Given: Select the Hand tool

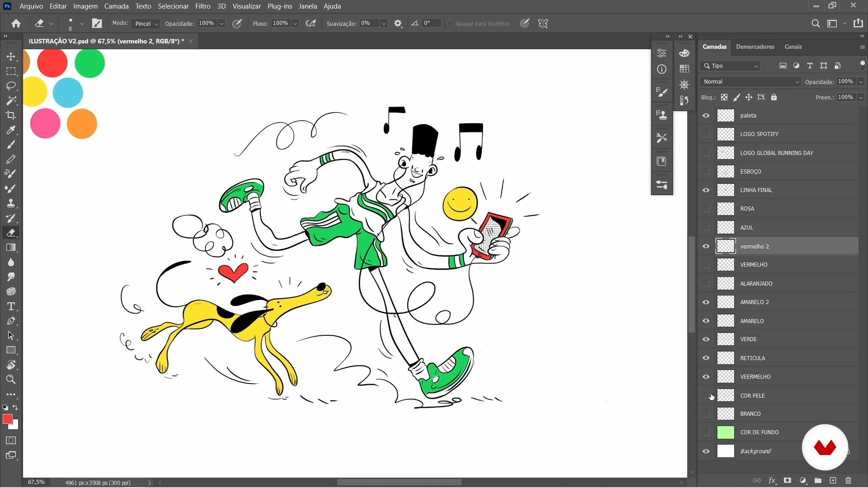Looking at the screenshot, I should click(11, 365).
